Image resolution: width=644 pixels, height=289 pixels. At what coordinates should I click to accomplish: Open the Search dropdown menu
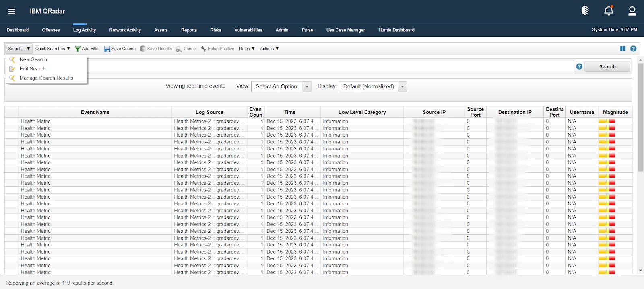tap(19, 49)
